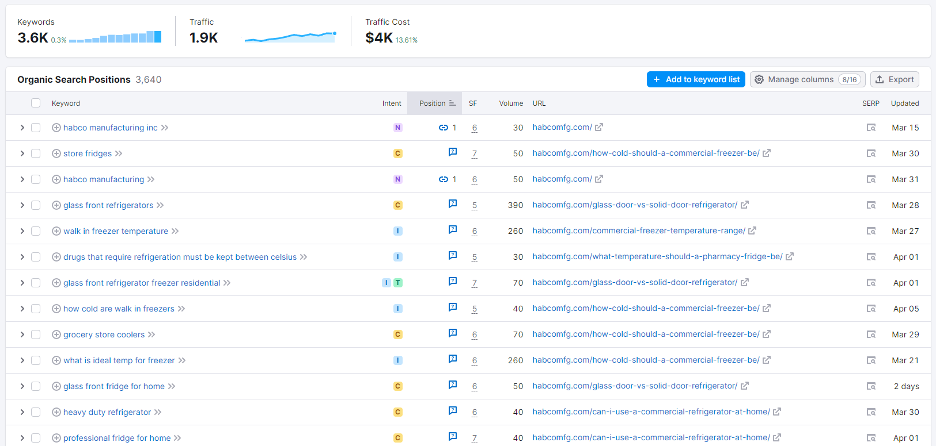Tick the select-all checkbox in table header
The image size is (936, 446).
click(36, 103)
